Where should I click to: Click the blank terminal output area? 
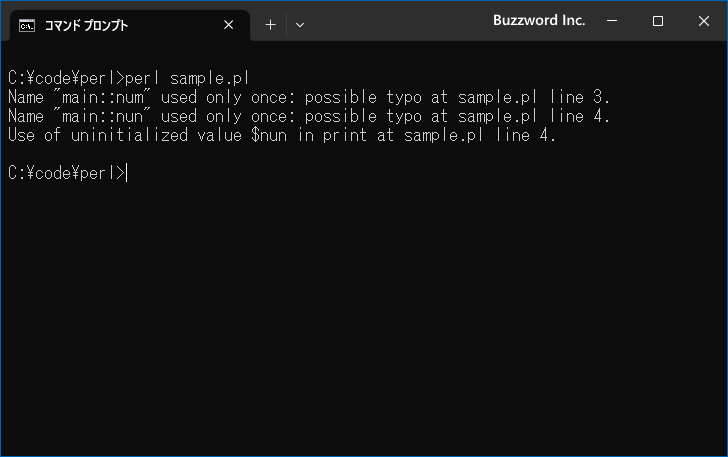[364, 316]
